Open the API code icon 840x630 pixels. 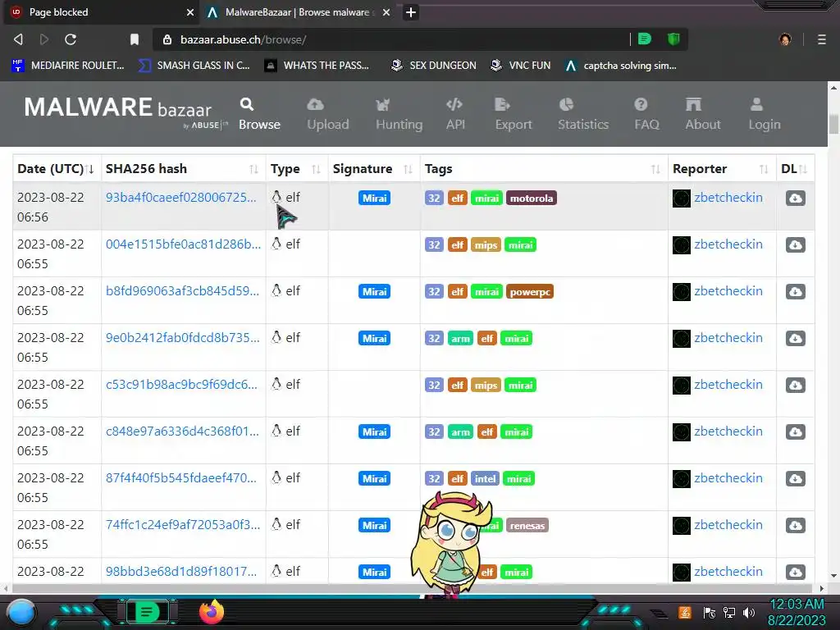pyautogui.click(x=454, y=104)
